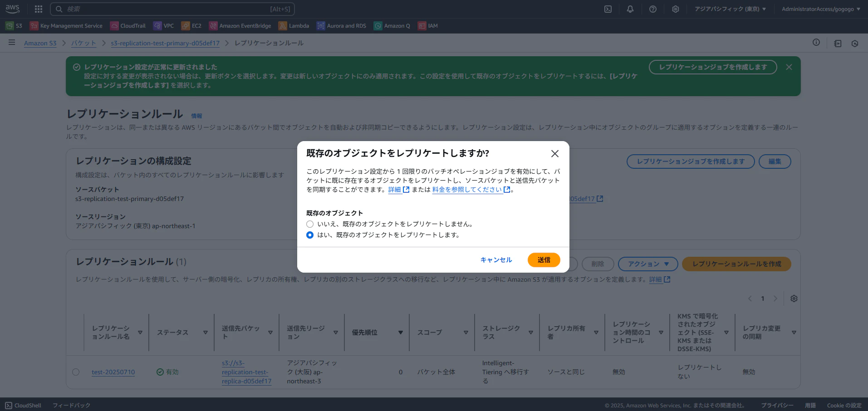Open the Lambda service from the favorites bar
Viewport: 868px width, 411px height.
pos(293,25)
